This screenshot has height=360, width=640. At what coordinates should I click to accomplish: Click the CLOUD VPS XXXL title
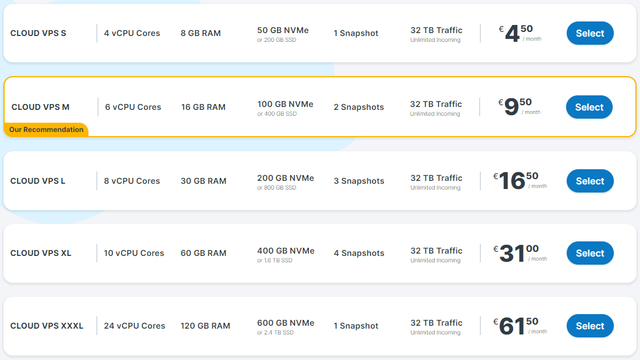(x=47, y=326)
